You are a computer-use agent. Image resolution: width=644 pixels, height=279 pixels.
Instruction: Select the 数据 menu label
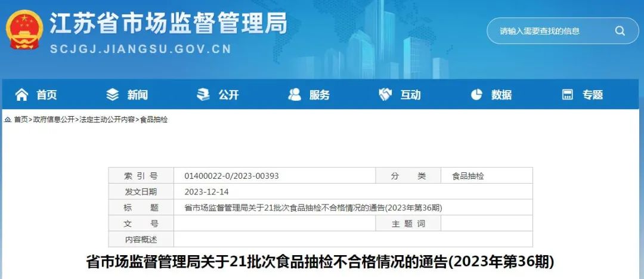tap(501, 95)
